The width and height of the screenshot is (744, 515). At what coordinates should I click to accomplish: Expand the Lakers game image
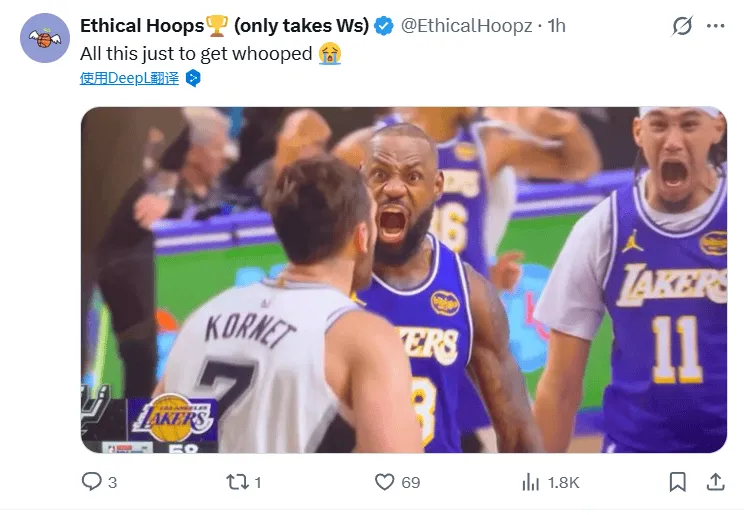(403, 280)
